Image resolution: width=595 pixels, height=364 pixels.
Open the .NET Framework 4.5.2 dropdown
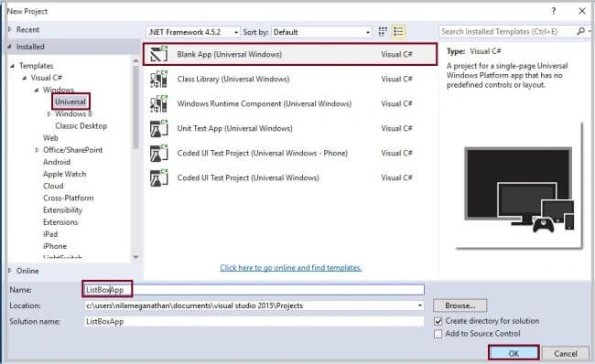pos(193,32)
